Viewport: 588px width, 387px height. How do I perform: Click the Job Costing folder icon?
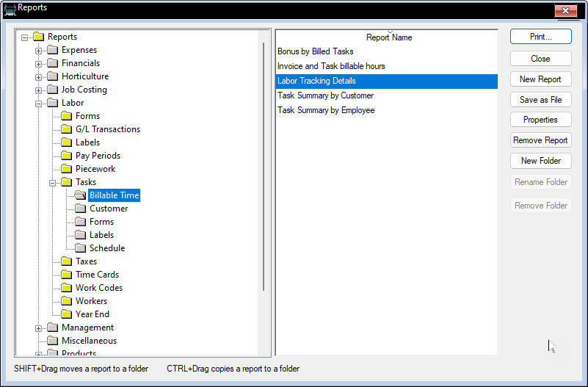click(52, 90)
